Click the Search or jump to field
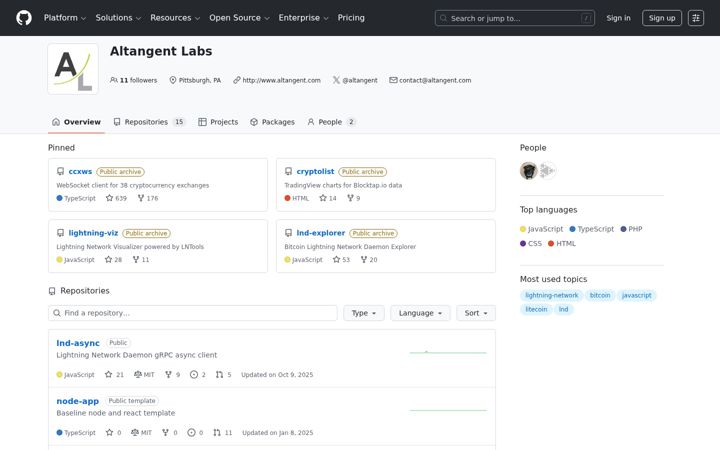 click(x=515, y=18)
